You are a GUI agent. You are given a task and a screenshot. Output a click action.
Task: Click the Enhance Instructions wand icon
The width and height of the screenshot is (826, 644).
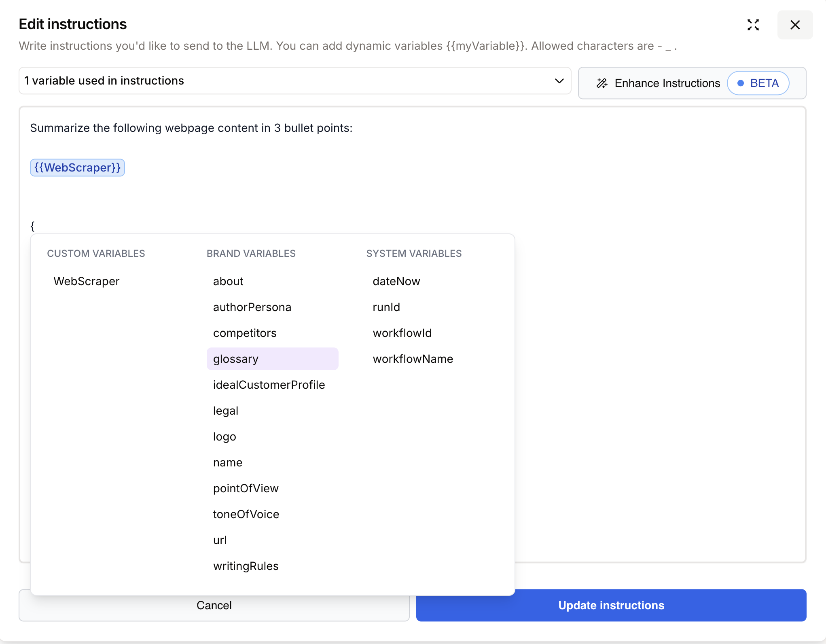point(602,83)
